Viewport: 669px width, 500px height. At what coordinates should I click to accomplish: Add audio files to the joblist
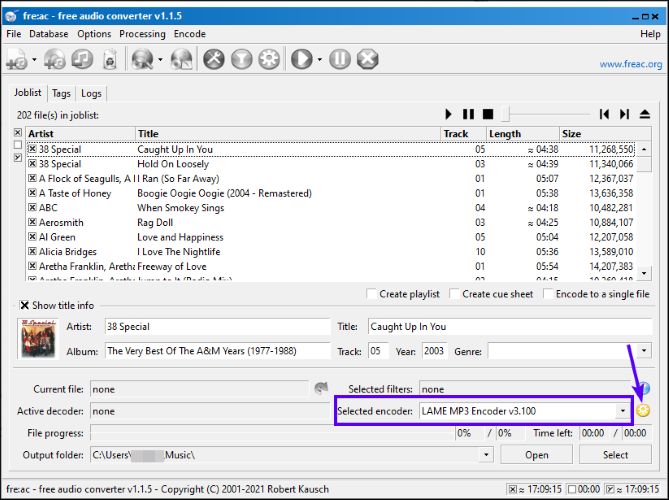(x=17, y=59)
